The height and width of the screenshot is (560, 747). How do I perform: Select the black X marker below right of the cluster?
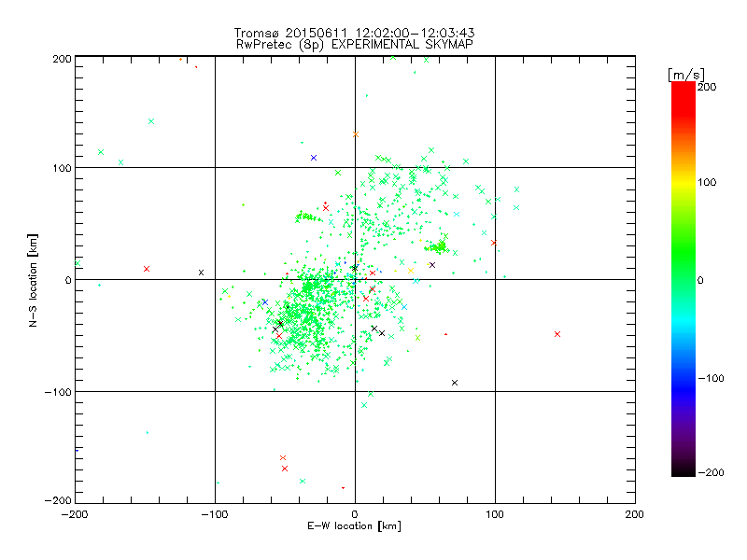tap(455, 383)
